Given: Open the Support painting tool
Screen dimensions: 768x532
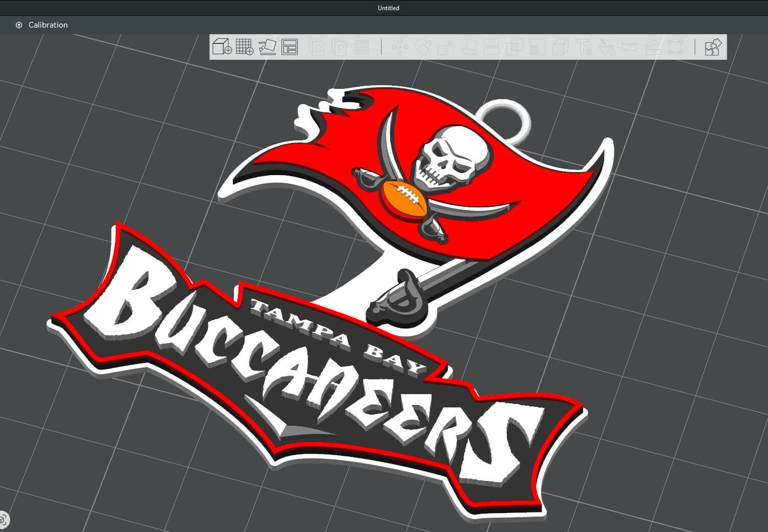Looking at the screenshot, I should pyautogui.click(x=537, y=47).
